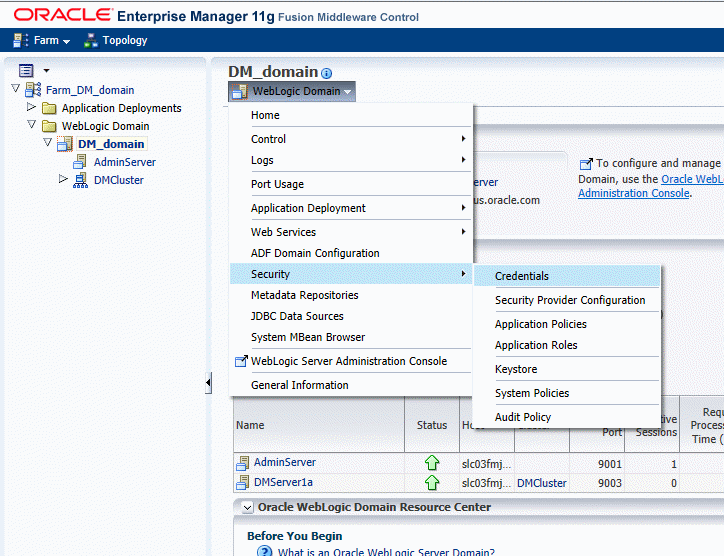Screen dimensions: 724x556
Task: Expand the Application Deployments folder
Action: [31, 107]
